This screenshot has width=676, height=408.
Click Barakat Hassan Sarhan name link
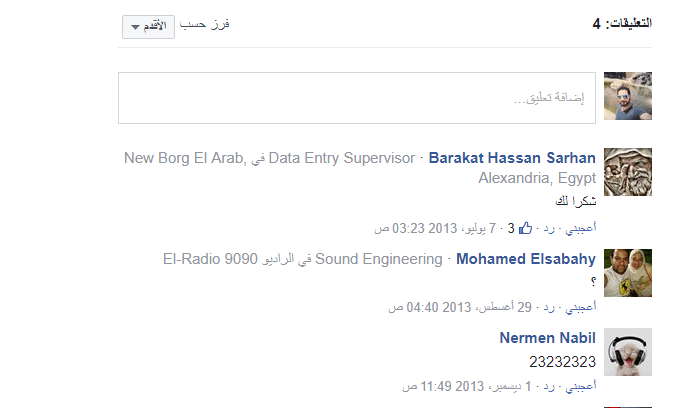pyautogui.click(x=512, y=158)
